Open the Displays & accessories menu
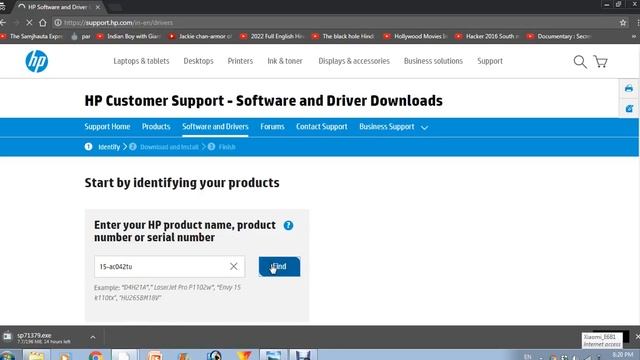 pos(354,61)
